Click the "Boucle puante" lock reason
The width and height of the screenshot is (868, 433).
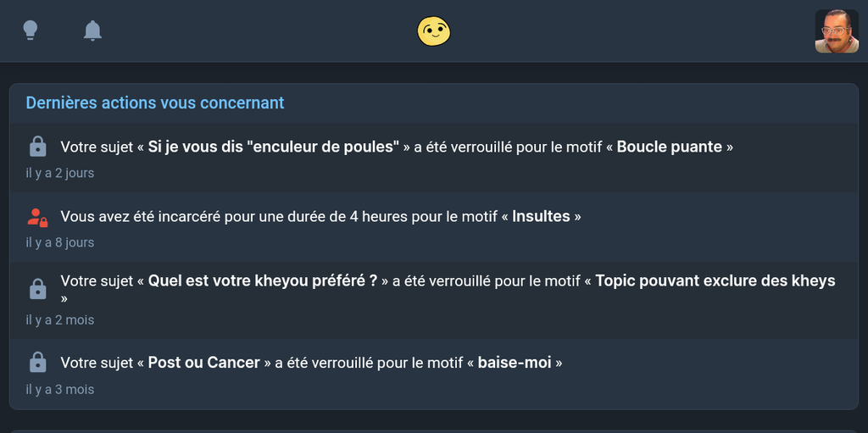[x=669, y=147]
